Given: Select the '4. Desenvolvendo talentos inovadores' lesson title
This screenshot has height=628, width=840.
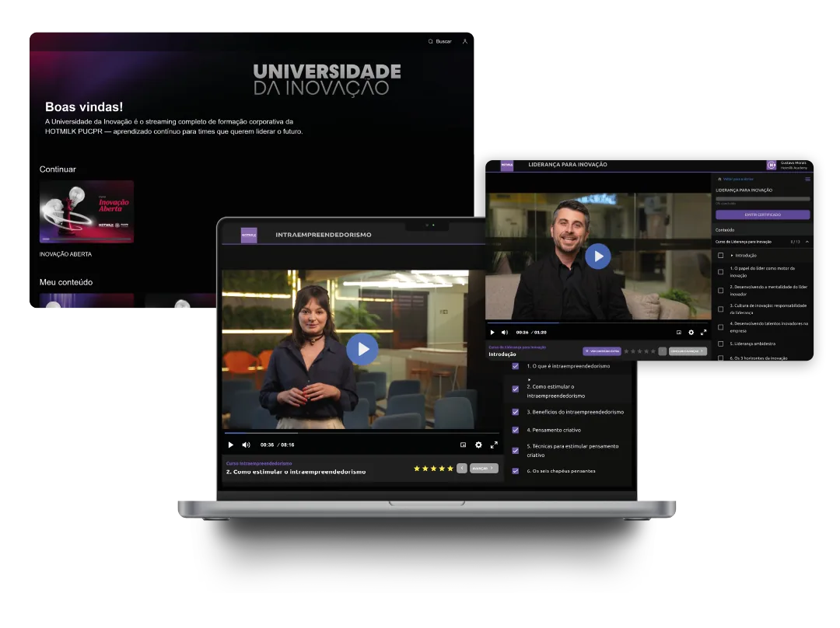Looking at the screenshot, I should tap(768, 327).
